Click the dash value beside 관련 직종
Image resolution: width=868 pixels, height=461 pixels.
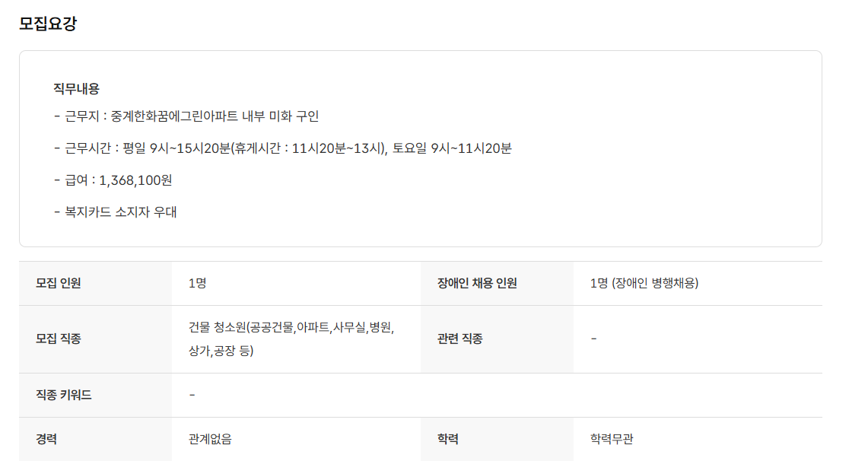(x=593, y=339)
